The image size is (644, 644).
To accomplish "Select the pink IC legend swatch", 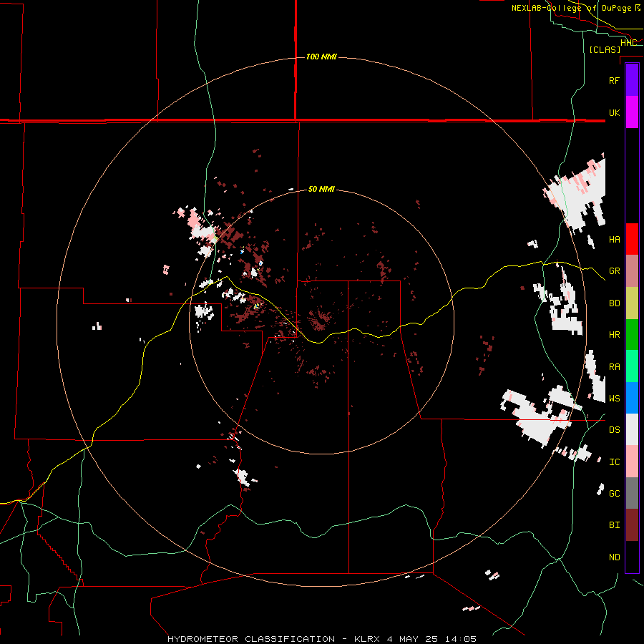I will [632, 462].
